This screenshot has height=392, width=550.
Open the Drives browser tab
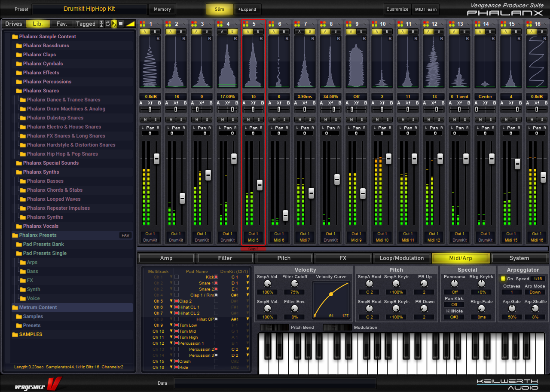pyautogui.click(x=14, y=24)
